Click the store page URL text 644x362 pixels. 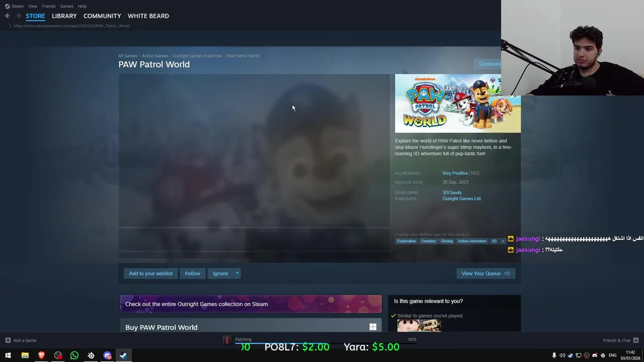tap(72, 26)
